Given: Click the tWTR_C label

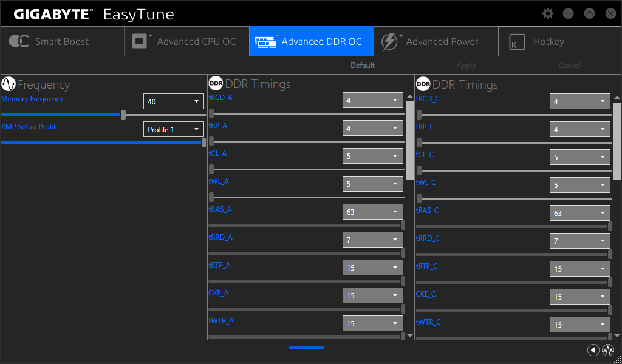Looking at the screenshot, I should (428, 322).
